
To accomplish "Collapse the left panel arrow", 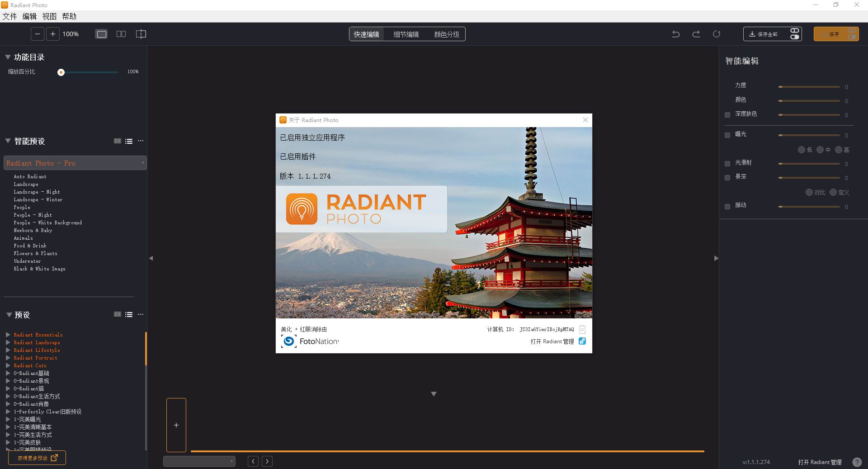I will click(151, 258).
